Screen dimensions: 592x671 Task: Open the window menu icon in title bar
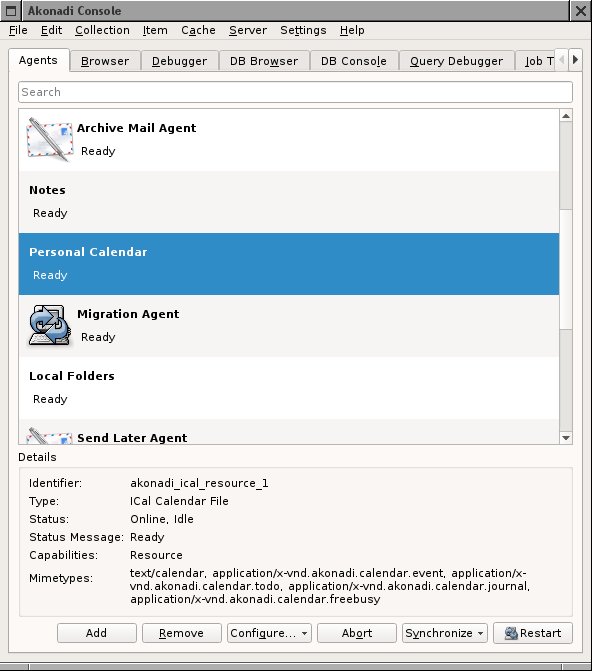(x=11, y=11)
